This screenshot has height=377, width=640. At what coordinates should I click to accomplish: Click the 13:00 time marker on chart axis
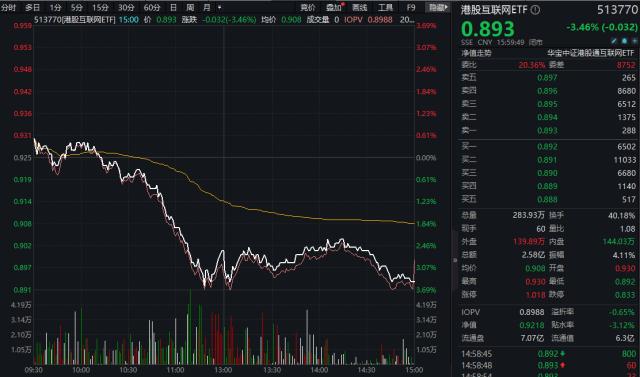pos(224,370)
